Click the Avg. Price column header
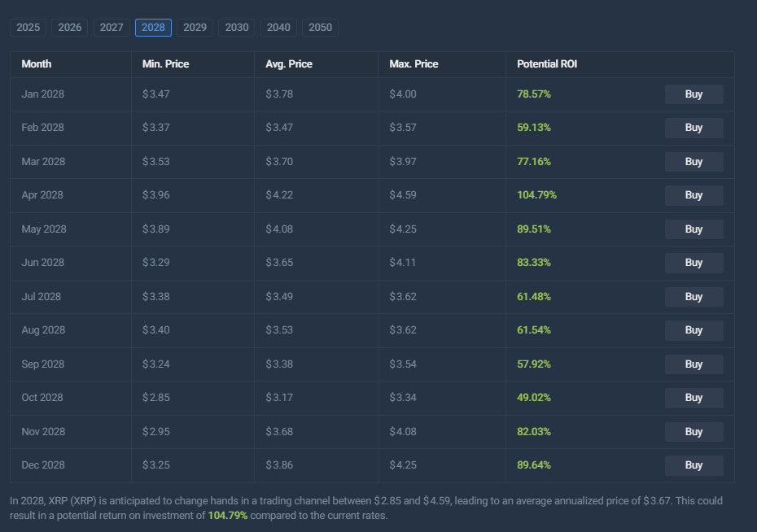This screenshot has width=757, height=532. tap(289, 64)
